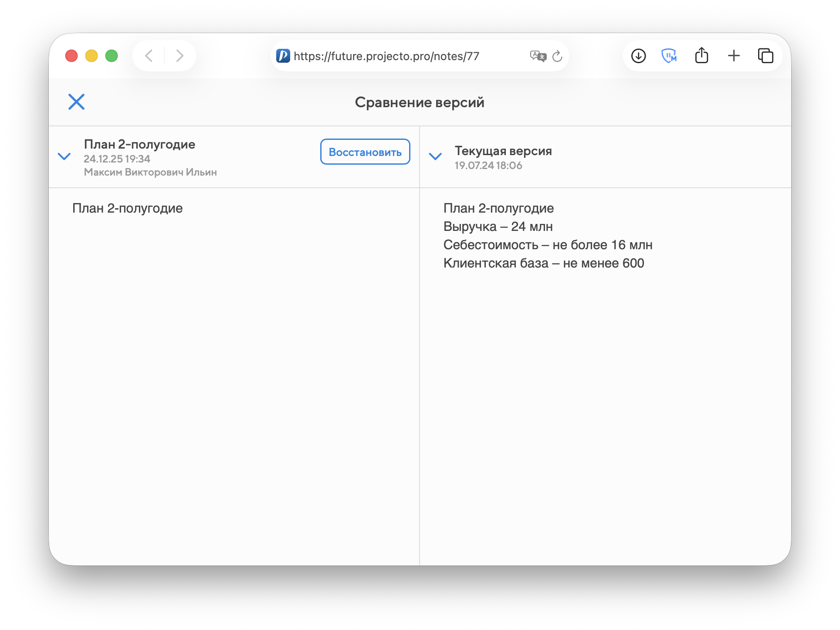This screenshot has width=840, height=630.
Task: Close the version comparison view
Action: tap(76, 102)
